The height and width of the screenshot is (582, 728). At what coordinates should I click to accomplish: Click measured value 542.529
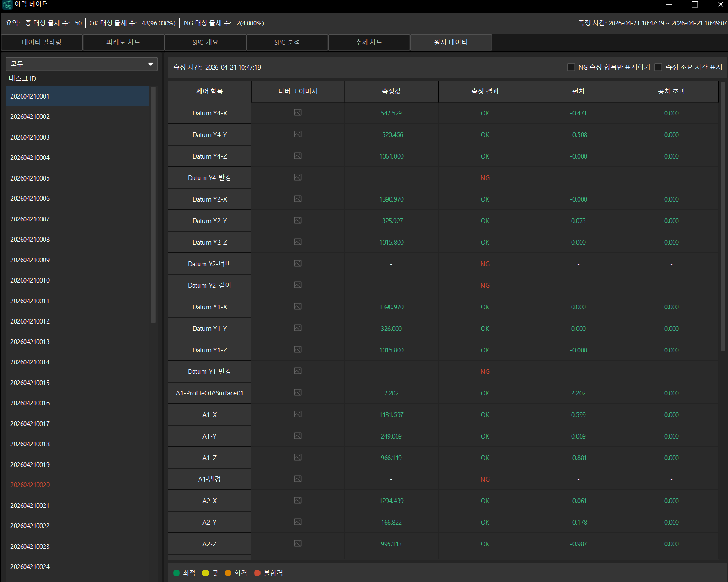pos(391,113)
